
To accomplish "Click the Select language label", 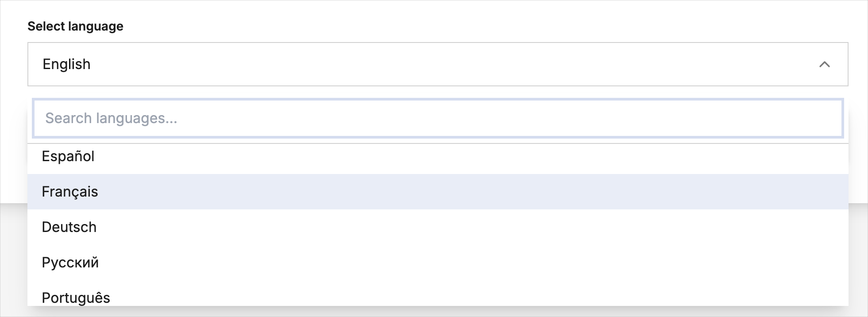I will point(75,27).
